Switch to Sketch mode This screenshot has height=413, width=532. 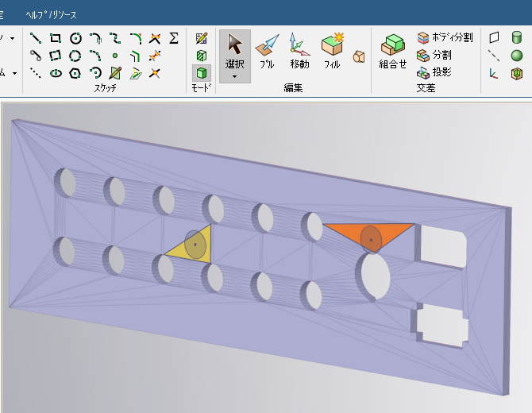pos(202,38)
